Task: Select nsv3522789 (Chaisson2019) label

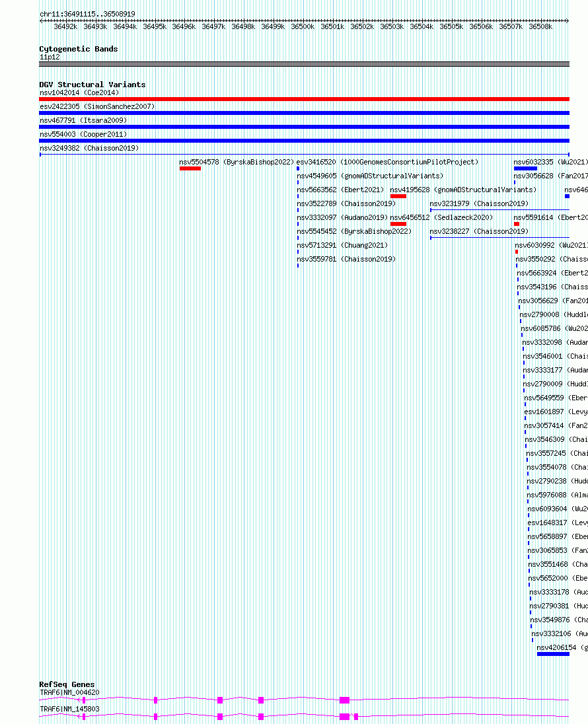Action: pos(346,203)
